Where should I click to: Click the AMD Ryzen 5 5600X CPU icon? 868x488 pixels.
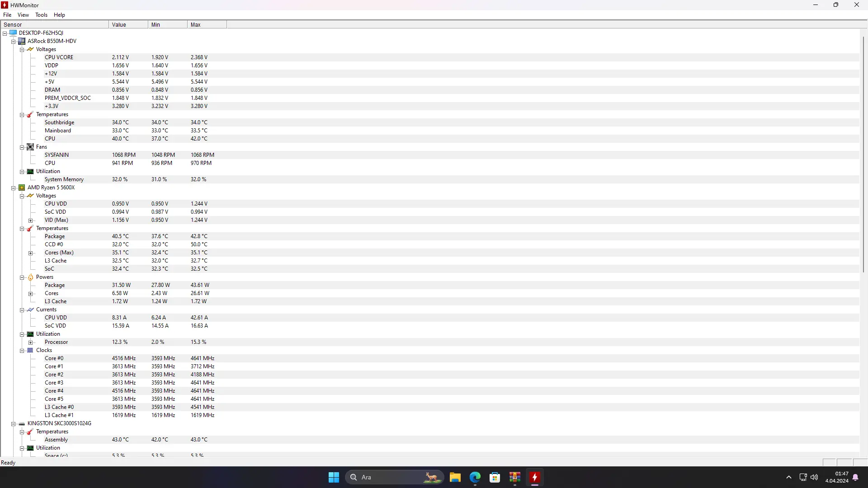click(x=22, y=188)
